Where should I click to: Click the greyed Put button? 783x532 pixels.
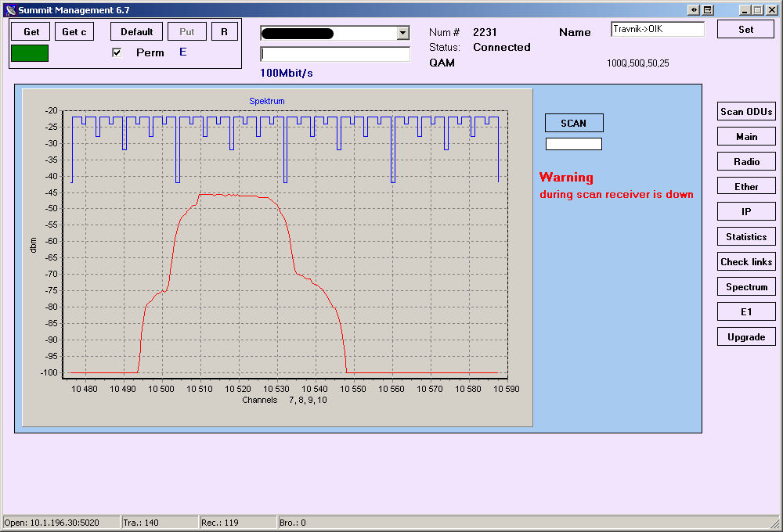(x=187, y=31)
